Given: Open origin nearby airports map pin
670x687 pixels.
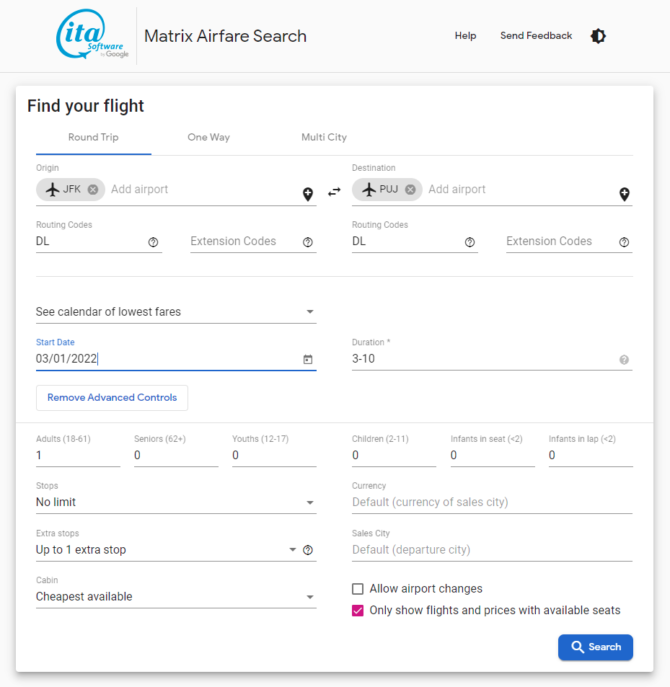Looking at the screenshot, I should click(x=308, y=194).
